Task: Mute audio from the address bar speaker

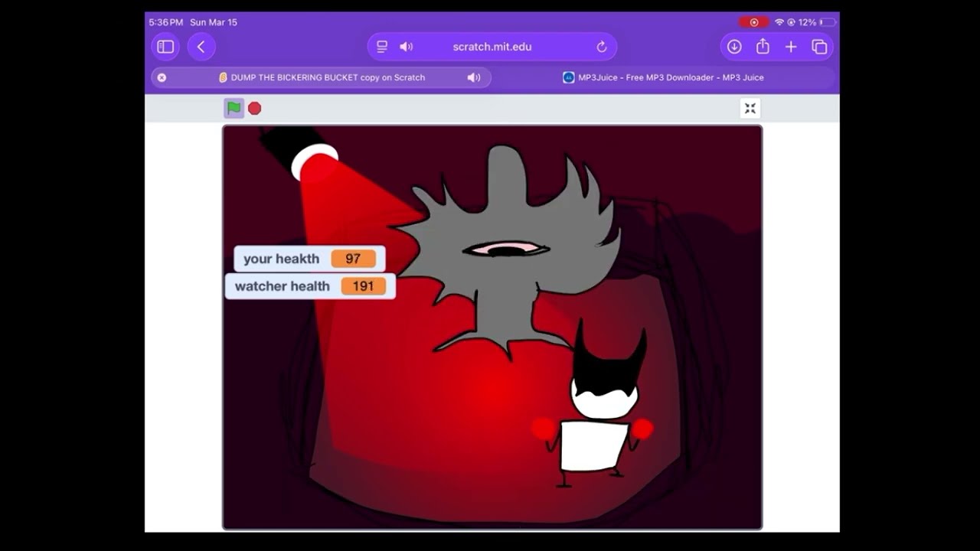Action: (407, 47)
